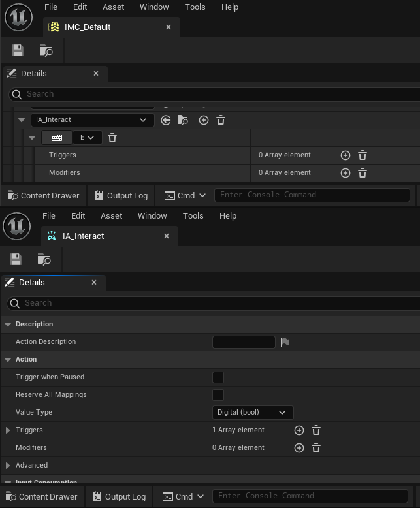Enable Trigger when Paused checkbox

click(218, 377)
